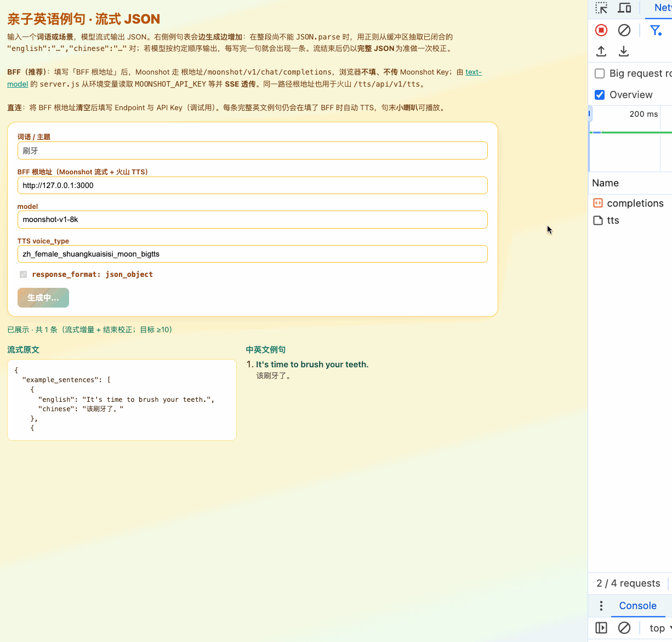Open the top context dropdown in console
672x642 pixels.
(660, 628)
